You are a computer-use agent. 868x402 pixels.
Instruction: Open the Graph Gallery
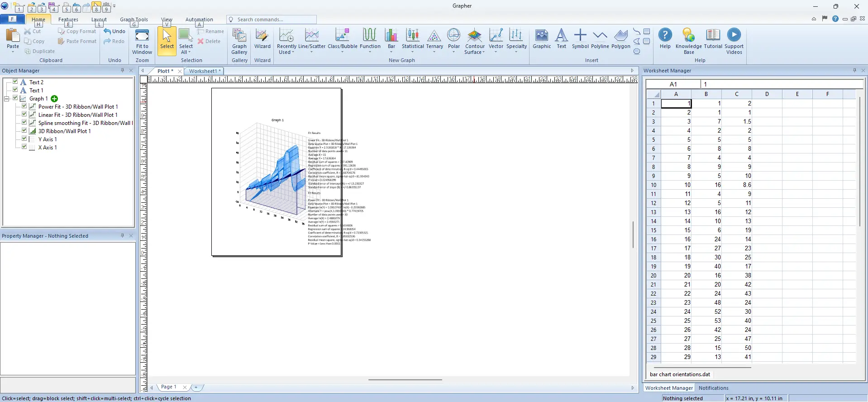[239, 41]
